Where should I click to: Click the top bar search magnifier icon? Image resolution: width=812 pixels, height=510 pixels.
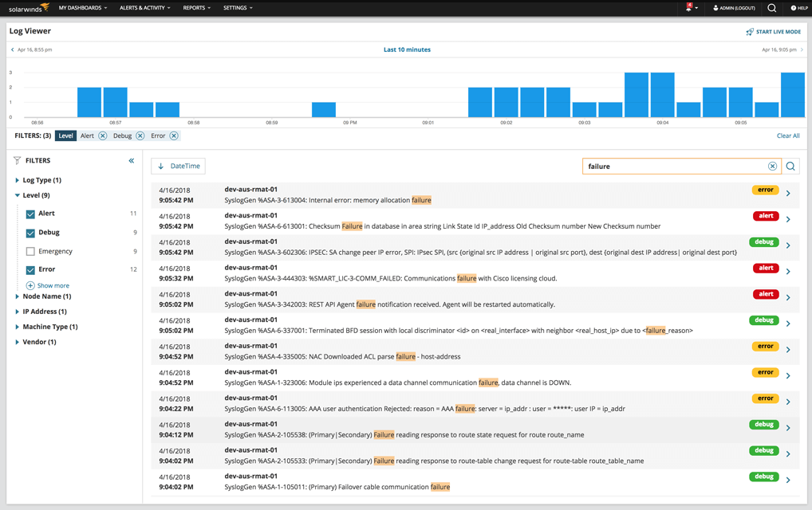point(771,8)
